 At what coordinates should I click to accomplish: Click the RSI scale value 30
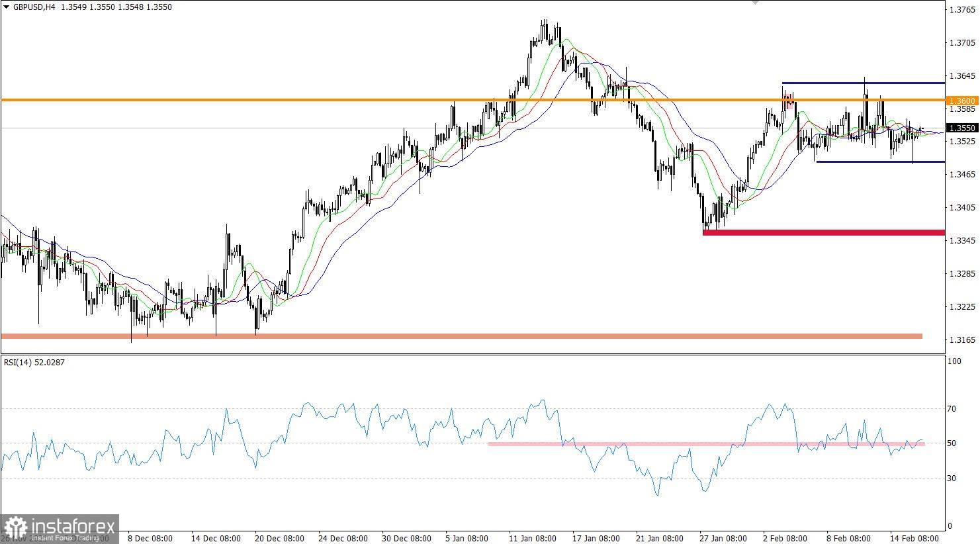[952, 478]
